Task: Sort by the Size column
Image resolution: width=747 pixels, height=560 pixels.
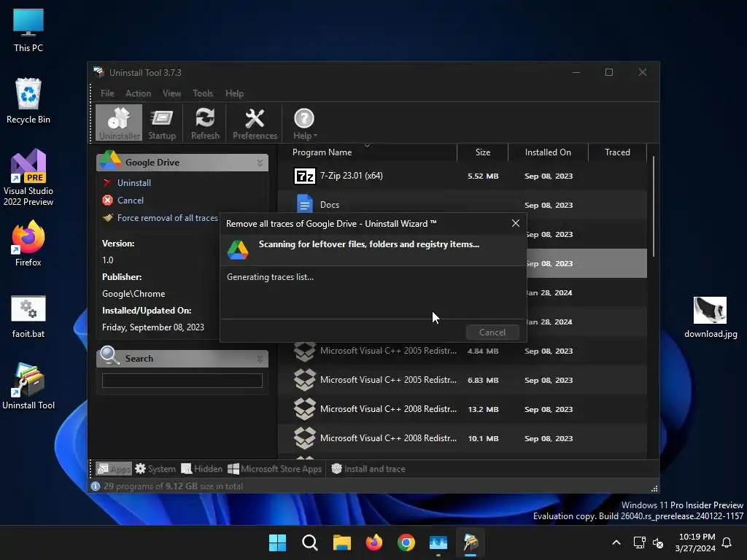Action: click(x=483, y=152)
